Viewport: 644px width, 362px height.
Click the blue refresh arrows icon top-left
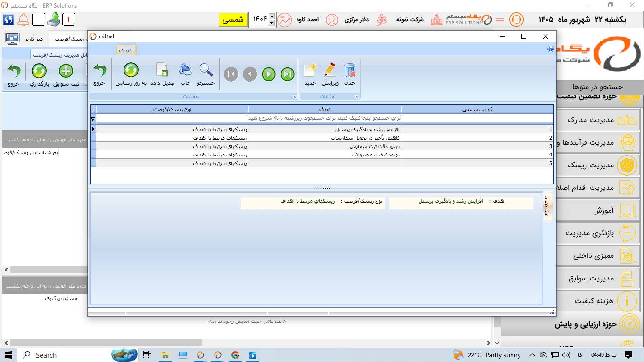8,19
